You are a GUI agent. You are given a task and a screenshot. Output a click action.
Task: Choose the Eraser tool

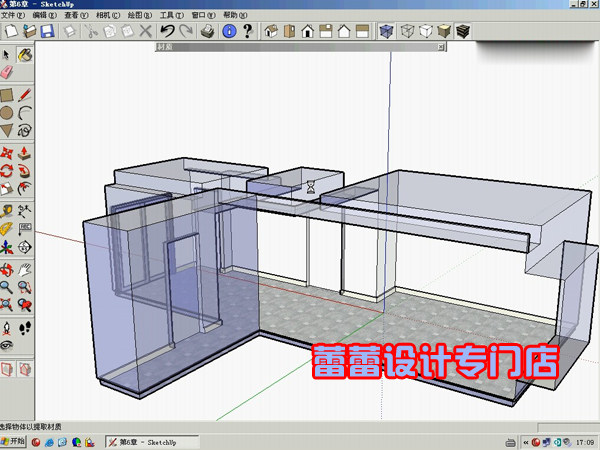click(7, 72)
